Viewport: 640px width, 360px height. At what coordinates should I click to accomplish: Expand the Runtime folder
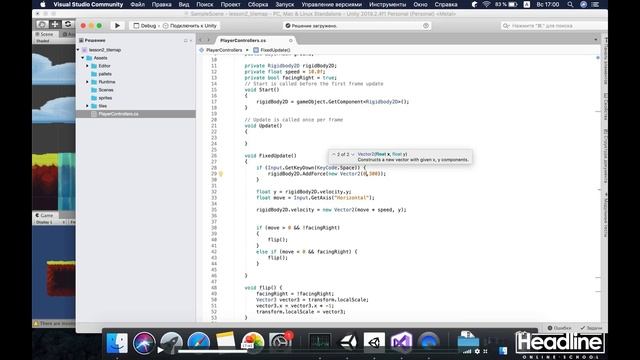click(87, 82)
